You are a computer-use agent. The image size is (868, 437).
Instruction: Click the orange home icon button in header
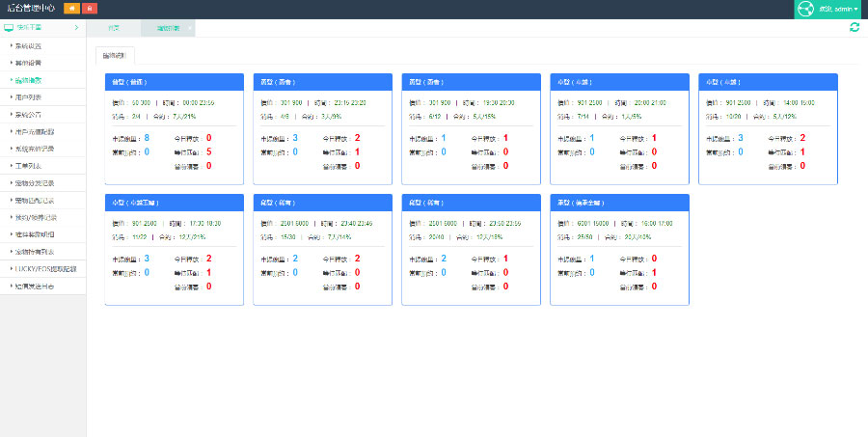point(71,8)
